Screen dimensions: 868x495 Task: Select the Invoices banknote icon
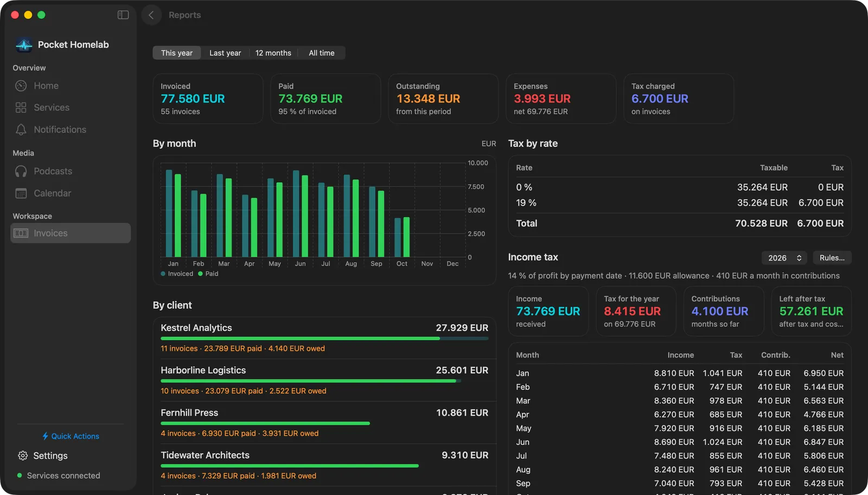[21, 233]
